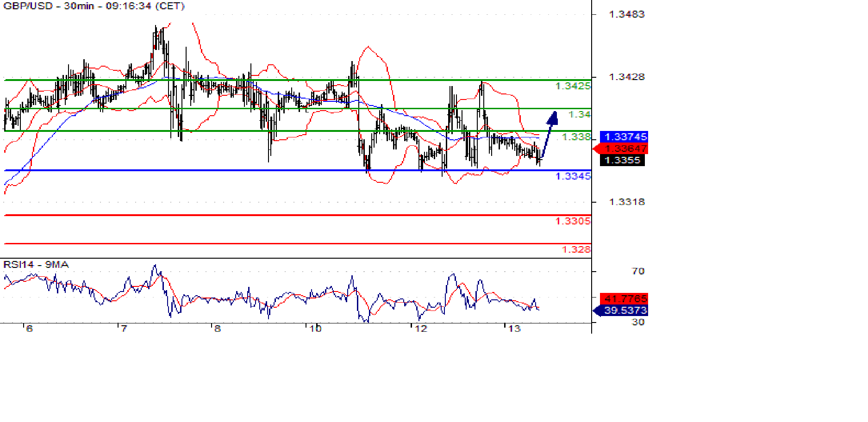Select the 1.3483 price axis label
868x422 pixels.
tap(627, 14)
